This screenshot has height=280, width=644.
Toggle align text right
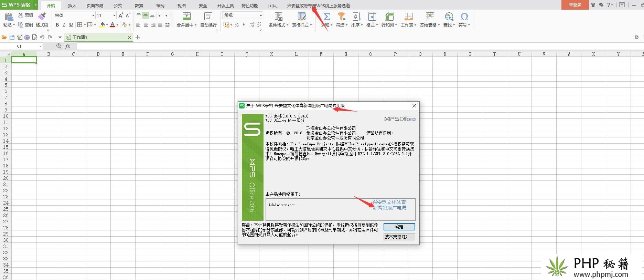[x=153, y=25]
